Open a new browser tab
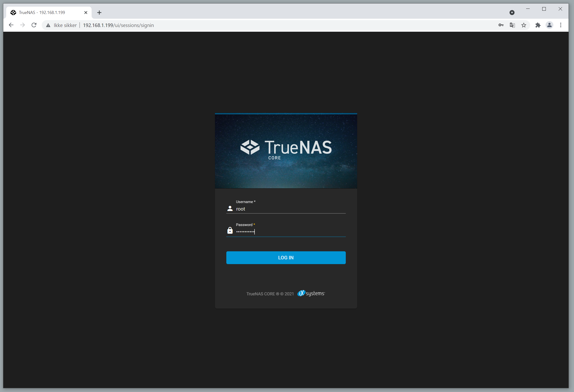 (99, 12)
